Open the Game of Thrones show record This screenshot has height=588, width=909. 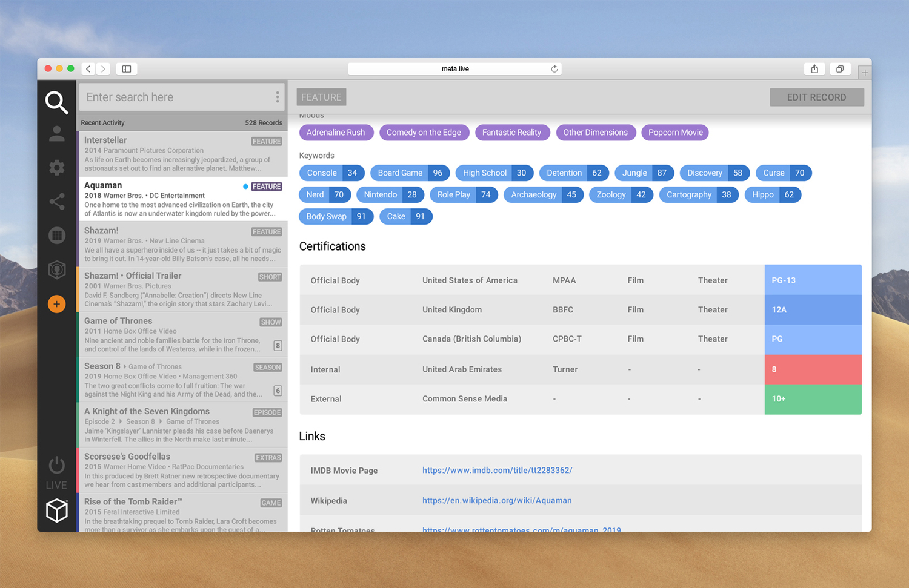(182, 334)
